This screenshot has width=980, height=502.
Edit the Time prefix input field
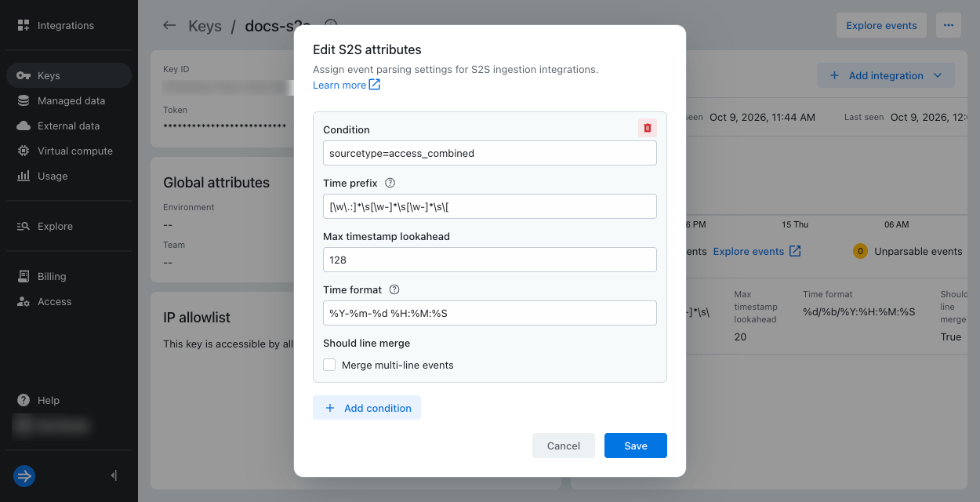tap(490, 206)
